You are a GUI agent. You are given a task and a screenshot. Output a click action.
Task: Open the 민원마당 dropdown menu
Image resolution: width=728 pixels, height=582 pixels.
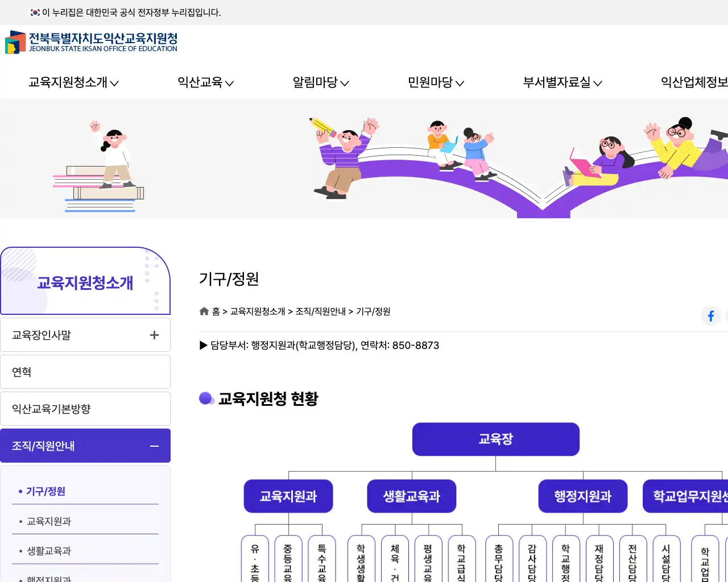click(x=435, y=82)
